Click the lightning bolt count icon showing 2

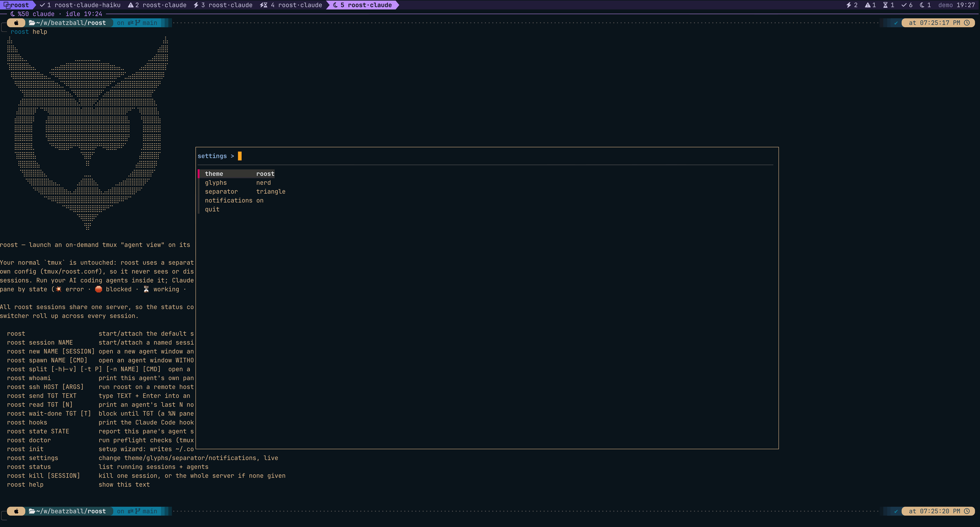(849, 5)
